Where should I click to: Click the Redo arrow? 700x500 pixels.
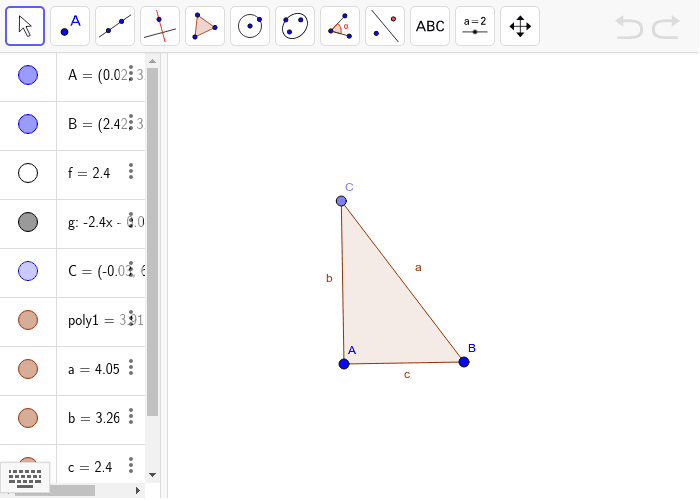pos(666,27)
